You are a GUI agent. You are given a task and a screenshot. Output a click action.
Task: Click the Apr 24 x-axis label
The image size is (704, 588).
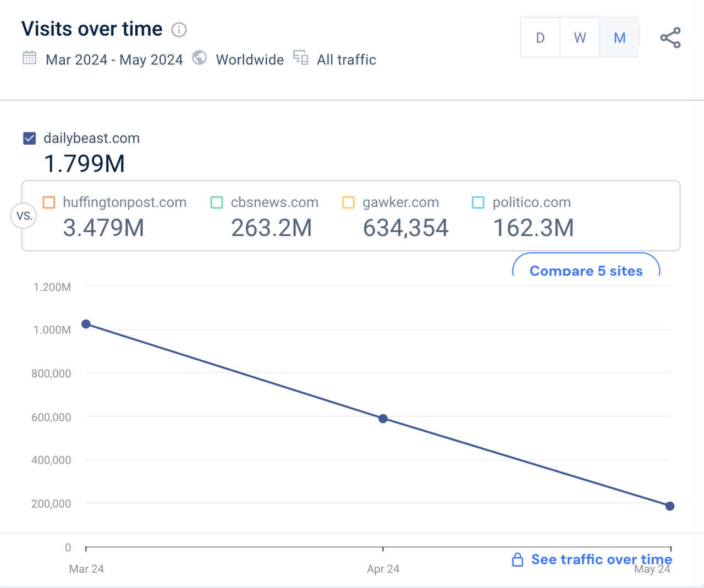point(383,569)
